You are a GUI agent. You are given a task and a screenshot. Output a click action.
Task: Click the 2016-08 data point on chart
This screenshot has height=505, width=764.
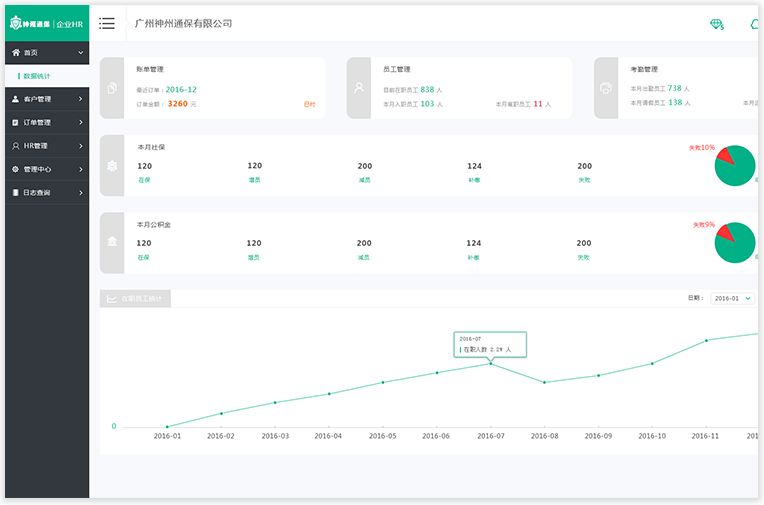click(x=544, y=382)
